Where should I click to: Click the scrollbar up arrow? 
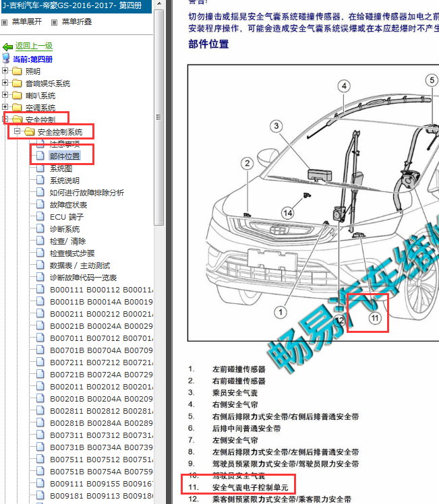159,4
